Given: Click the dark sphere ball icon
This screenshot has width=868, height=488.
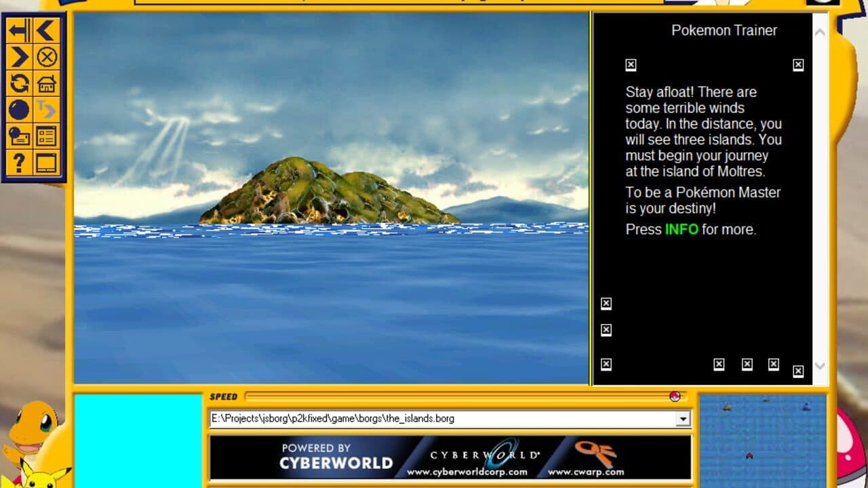Looking at the screenshot, I should pyautogui.click(x=19, y=110).
